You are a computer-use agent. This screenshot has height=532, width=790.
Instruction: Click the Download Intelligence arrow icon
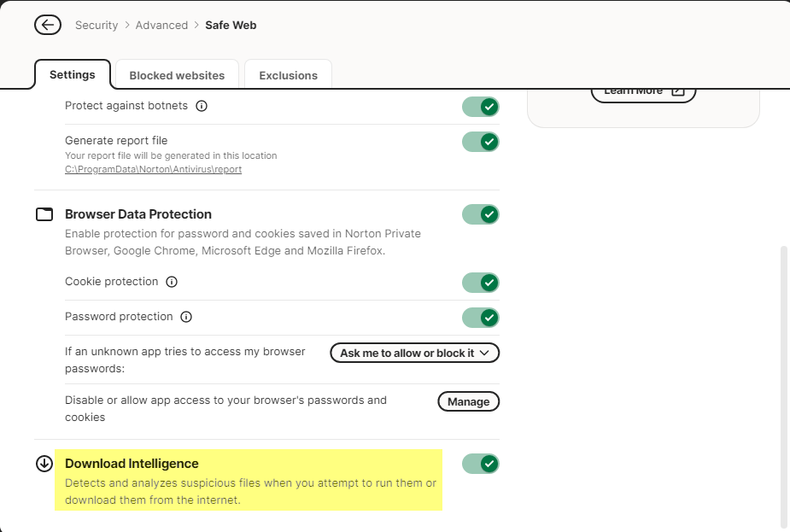click(x=44, y=464)
